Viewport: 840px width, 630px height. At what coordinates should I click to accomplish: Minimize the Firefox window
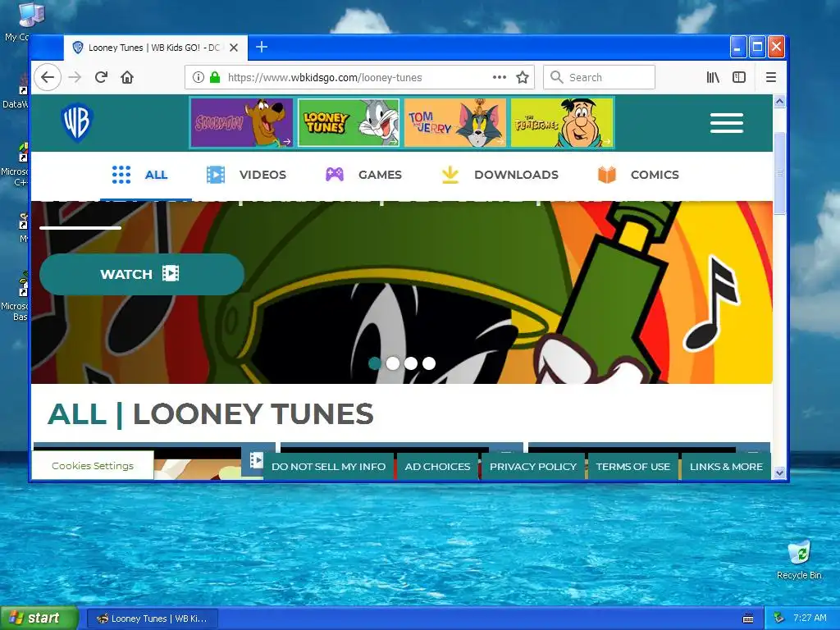(738, 47)
